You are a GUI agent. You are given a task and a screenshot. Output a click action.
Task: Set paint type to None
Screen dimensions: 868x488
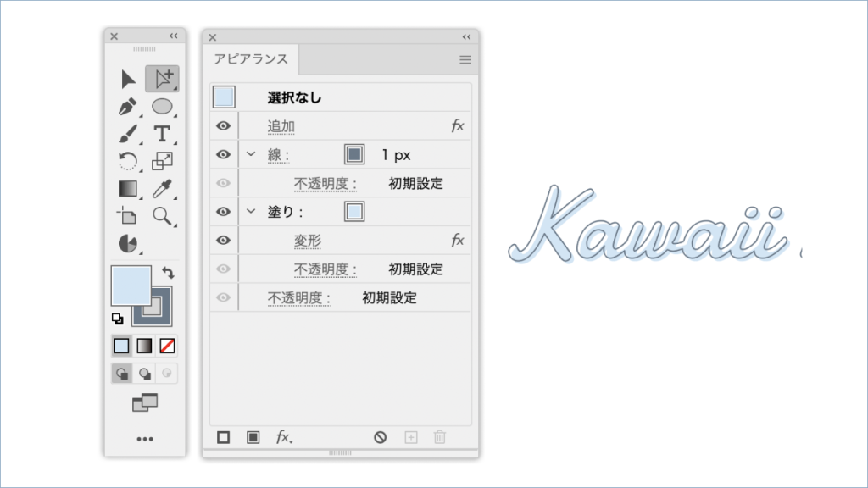coord(167,346)
